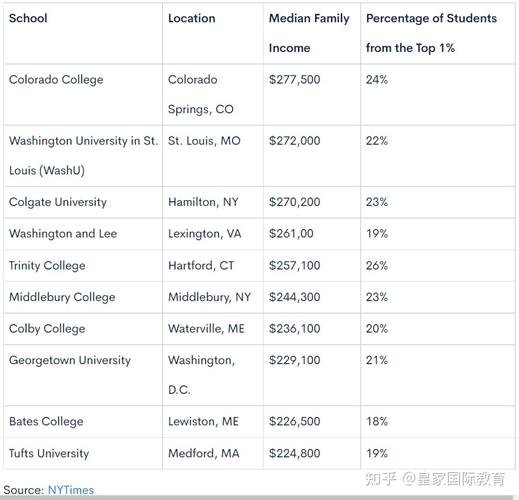519x500 pixels.
Task: Click the School column header
Action: [x=28, y=18]
